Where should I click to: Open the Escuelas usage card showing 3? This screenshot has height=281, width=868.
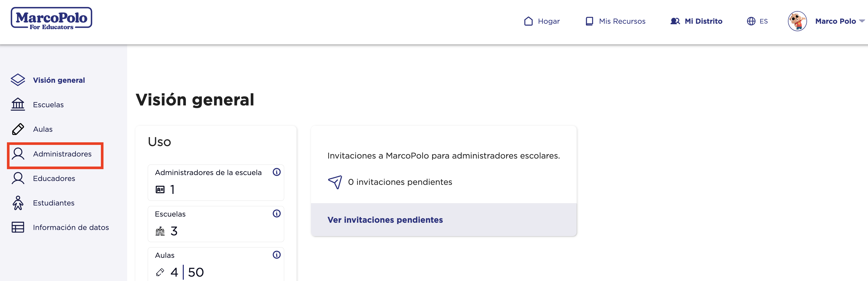point(216,224)
